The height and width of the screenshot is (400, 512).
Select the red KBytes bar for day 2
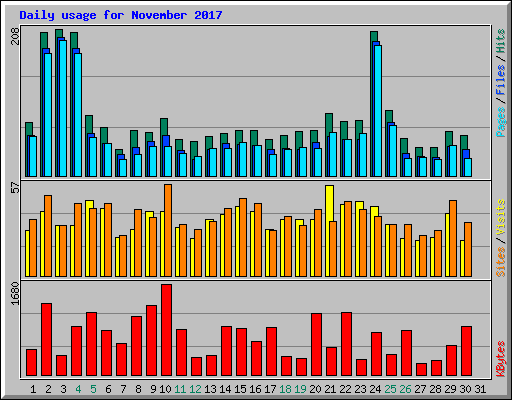(46, 340)
